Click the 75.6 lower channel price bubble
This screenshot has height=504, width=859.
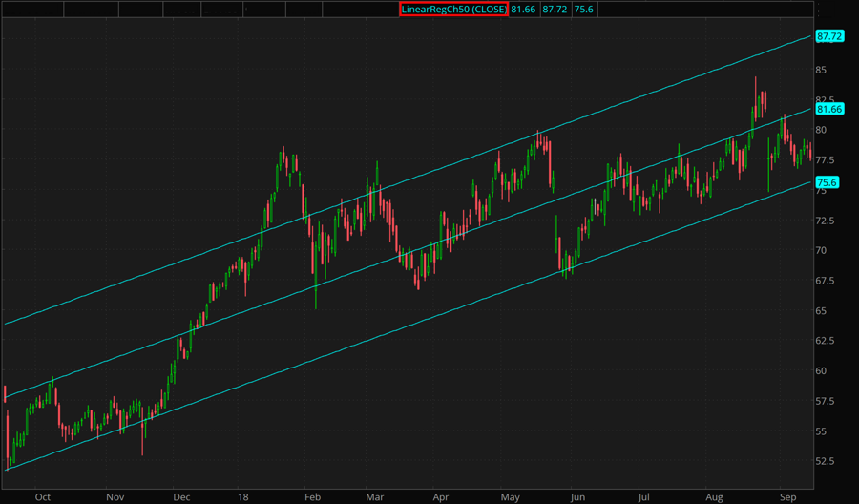[x=827, y=182]
